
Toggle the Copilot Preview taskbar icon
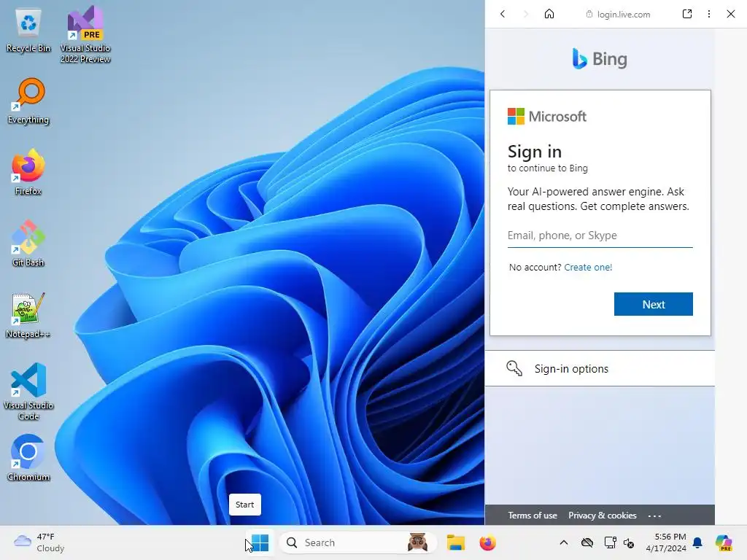724,542
